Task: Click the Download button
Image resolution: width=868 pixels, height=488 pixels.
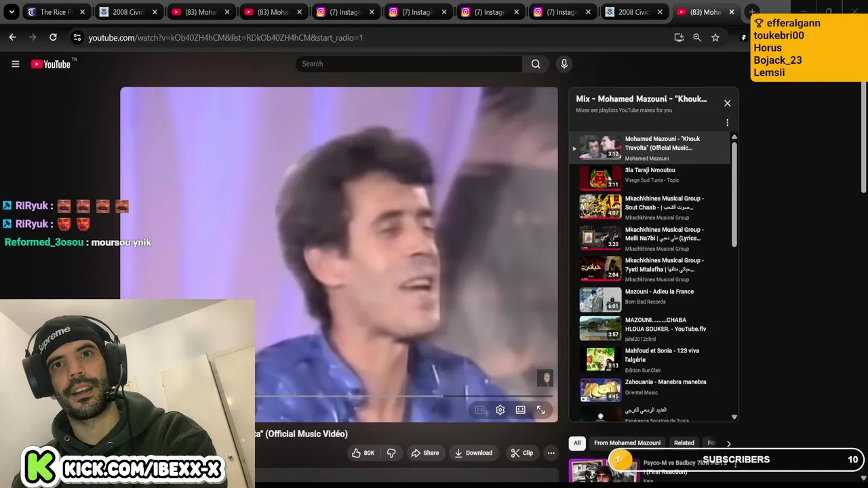Action: point(473,453)
